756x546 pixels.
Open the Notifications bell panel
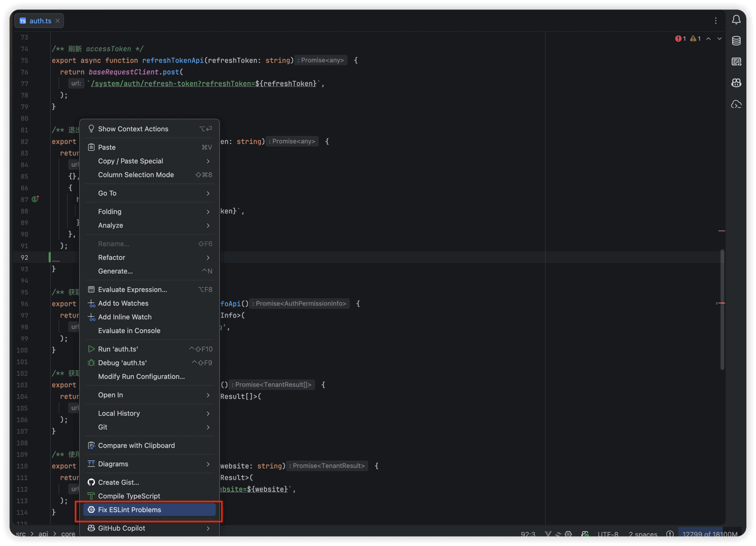(x=736, y=19)
